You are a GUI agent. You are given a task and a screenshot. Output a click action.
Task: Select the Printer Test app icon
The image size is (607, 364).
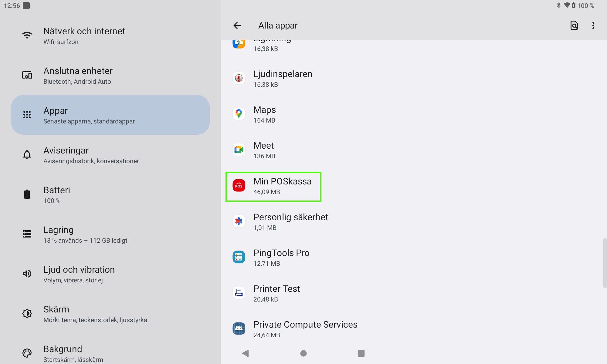point(239,293)
